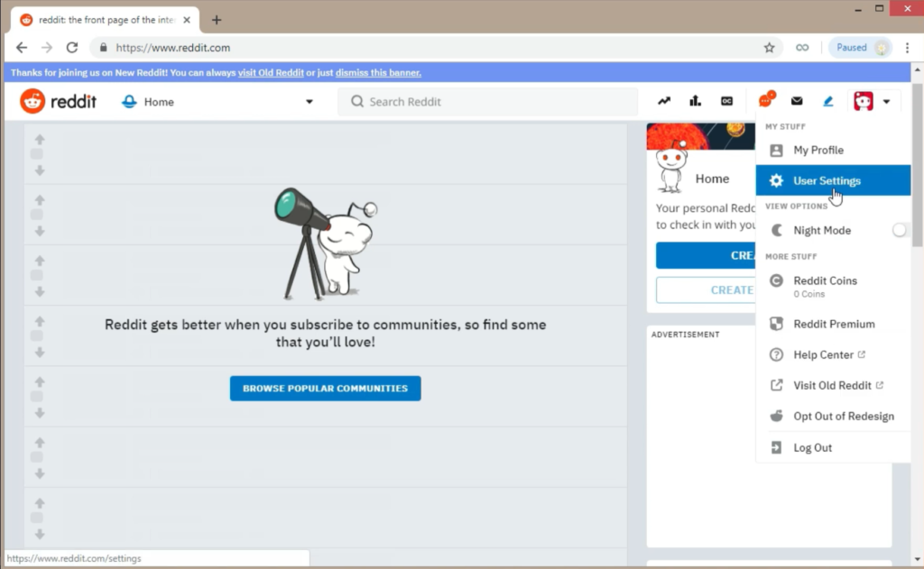The height and width of the screenshot is (569, 924).
Task: Click the Paused profile button in Chrome
Action: click(x=860, y=48)
